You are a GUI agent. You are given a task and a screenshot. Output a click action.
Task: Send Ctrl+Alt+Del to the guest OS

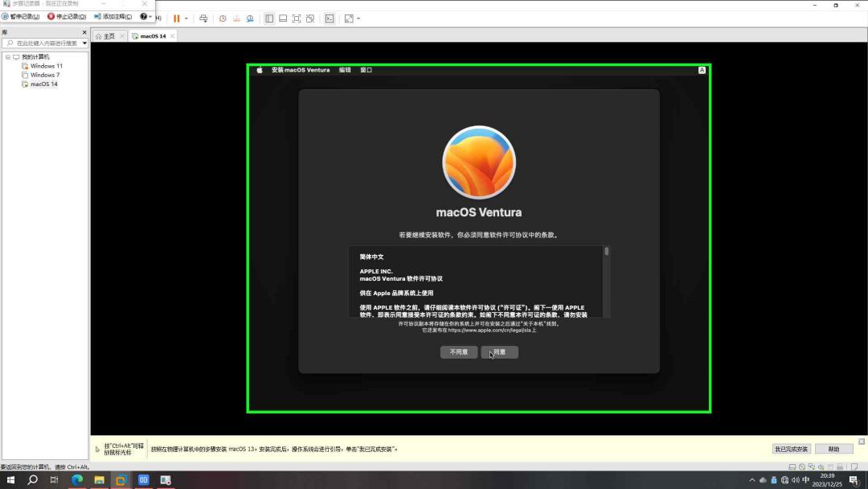(x=205, y=18)
